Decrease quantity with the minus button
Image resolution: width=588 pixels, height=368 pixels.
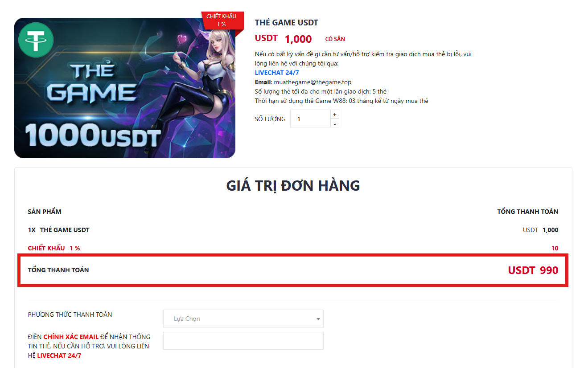(335, 123)
